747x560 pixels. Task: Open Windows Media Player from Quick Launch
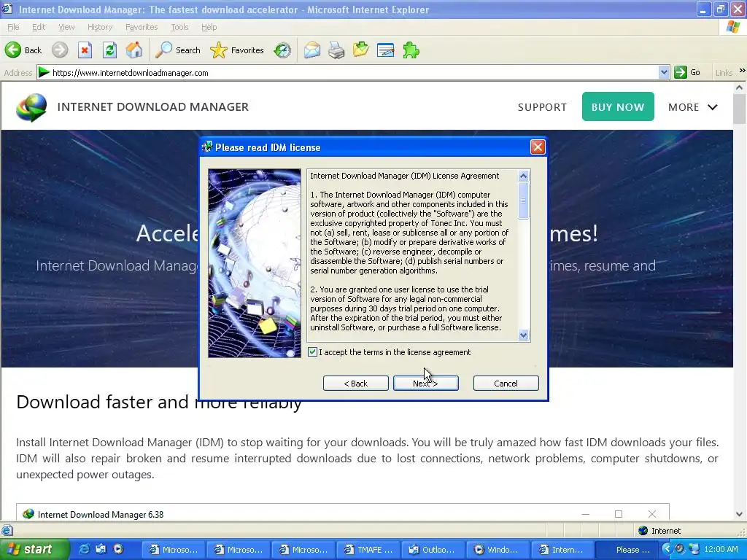pyautogui.click(x=118, y=550)
